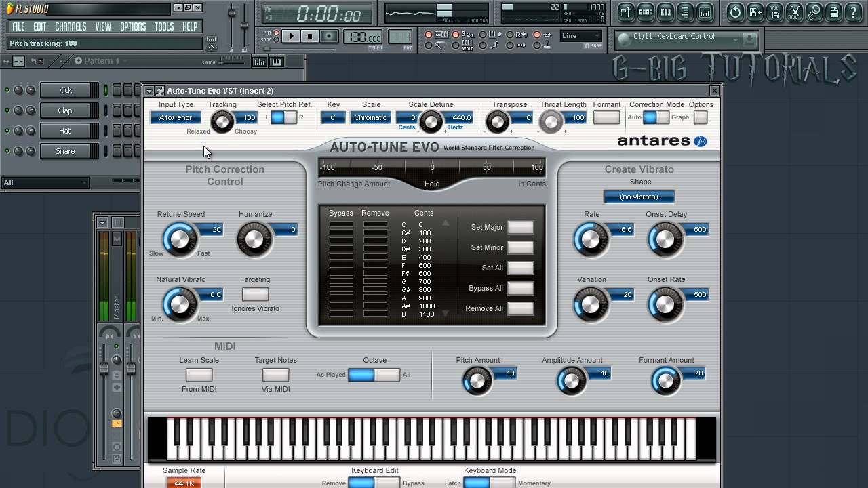The height and width of the screenshot is (488, 868).
Task: Click the magnifier project info icon
Action: [814, 12]
